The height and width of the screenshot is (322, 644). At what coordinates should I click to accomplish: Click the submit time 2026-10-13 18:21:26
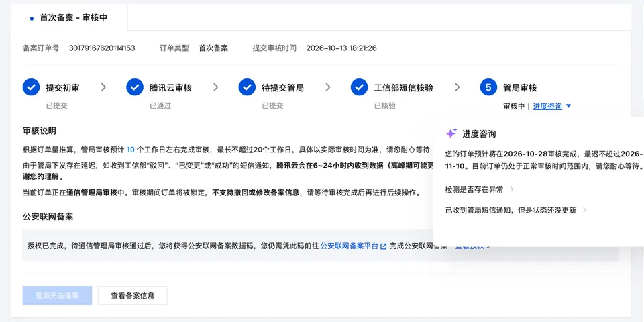(341, 48)
